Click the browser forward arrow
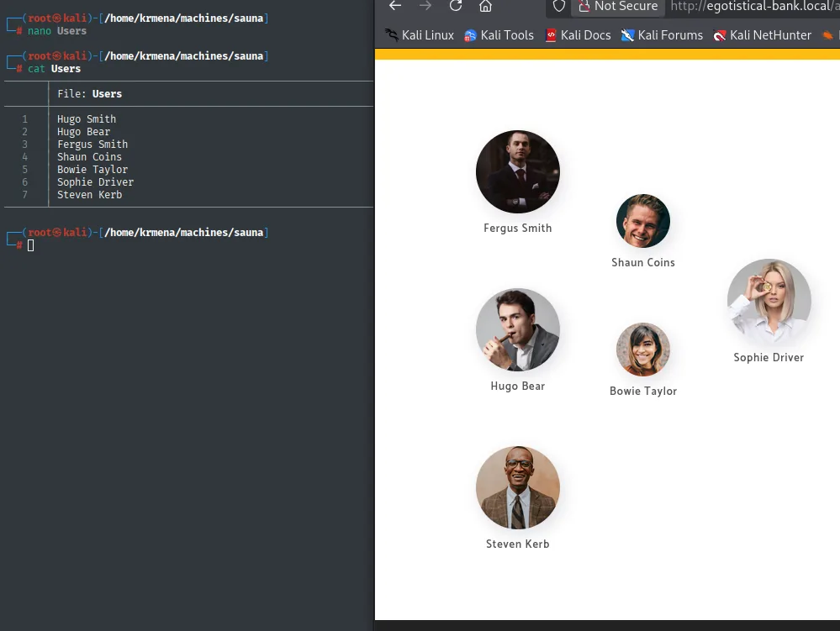Screen dimensions: 840x631 [x=425, y=6]
